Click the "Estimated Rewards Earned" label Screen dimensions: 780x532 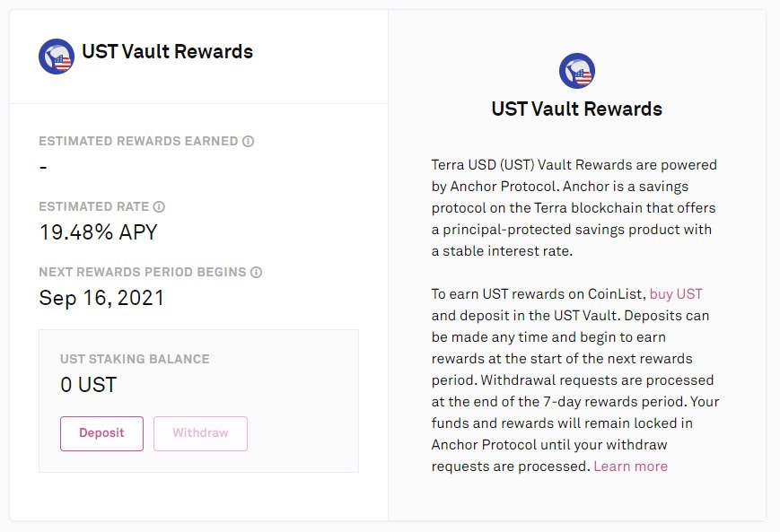coord(138,141)
